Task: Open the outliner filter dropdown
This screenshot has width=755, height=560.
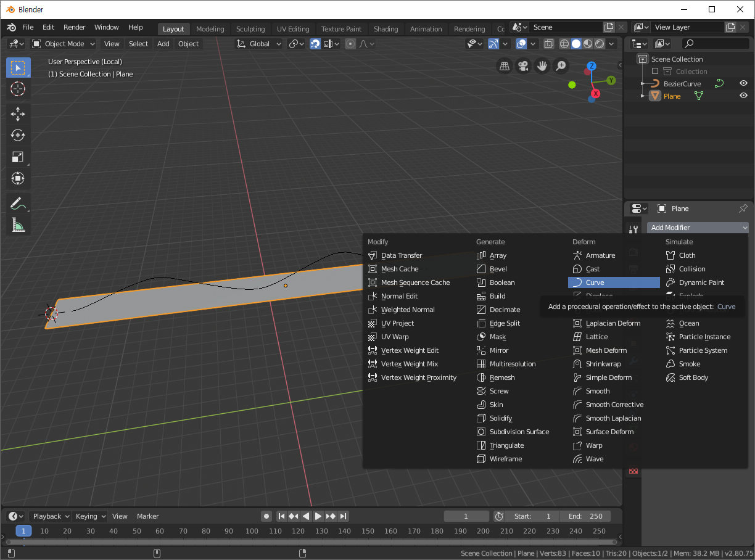Action: (662, 44)
